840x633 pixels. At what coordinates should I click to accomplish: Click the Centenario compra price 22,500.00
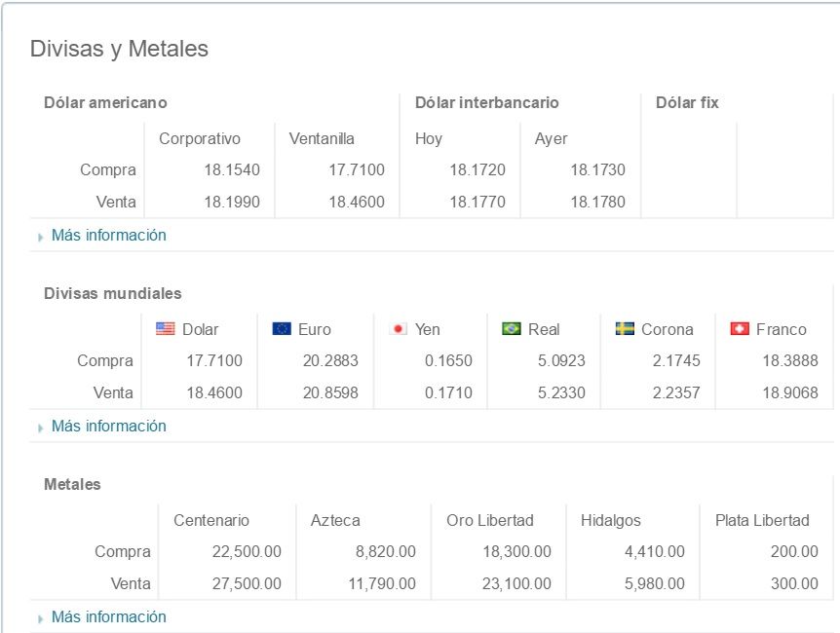click(x=247, y=552)
